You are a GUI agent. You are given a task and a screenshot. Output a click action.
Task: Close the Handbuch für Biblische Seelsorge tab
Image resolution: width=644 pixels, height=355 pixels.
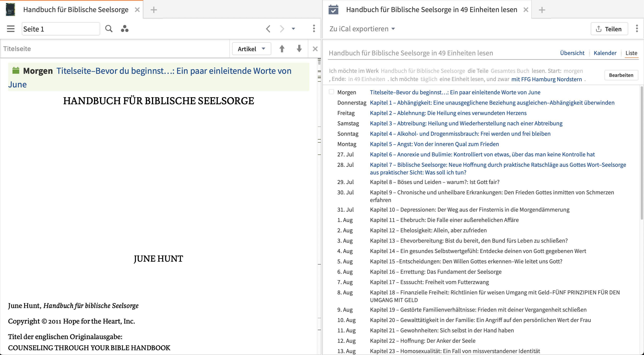click(137, 10)
